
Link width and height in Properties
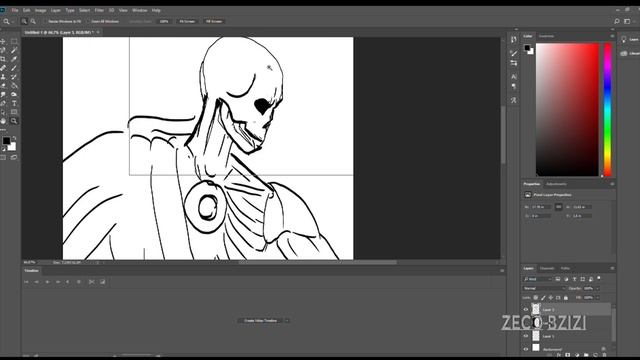(x=558, y=207)
